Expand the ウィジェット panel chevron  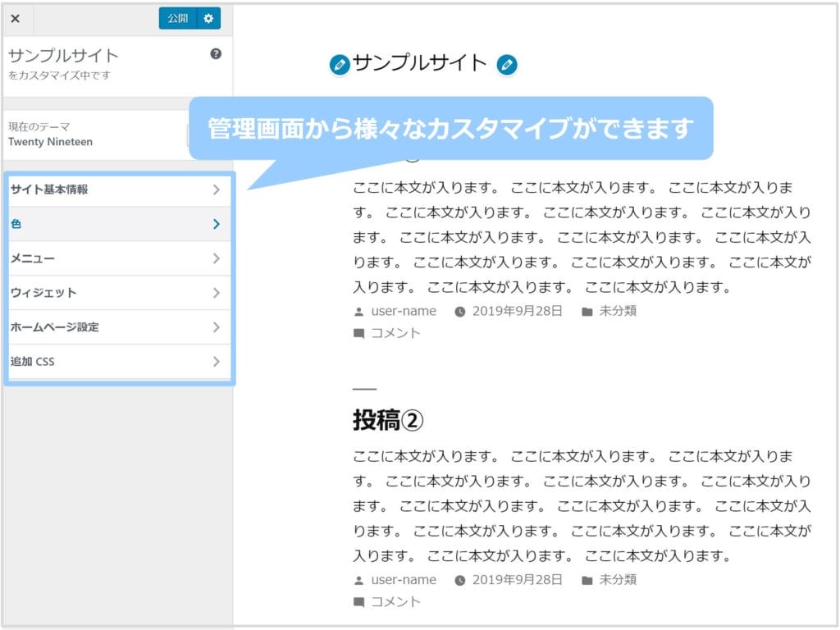click(x=216, y=293)
